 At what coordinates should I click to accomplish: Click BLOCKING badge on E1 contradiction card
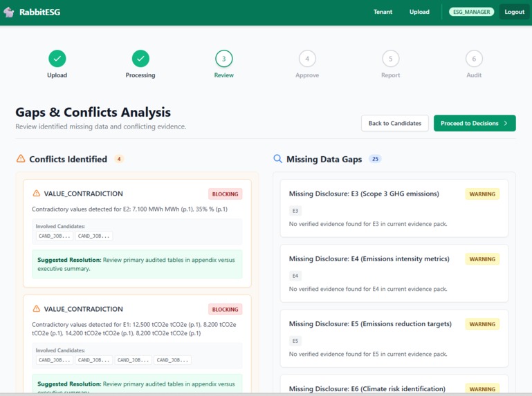[226, 309]
